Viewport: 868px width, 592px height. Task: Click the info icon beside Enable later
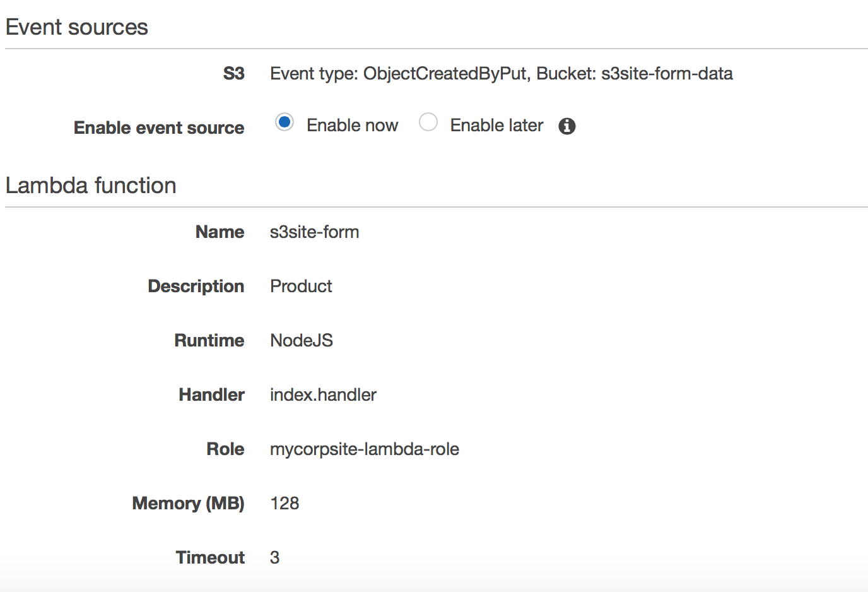pyautogui.click(x=567, y=126)
